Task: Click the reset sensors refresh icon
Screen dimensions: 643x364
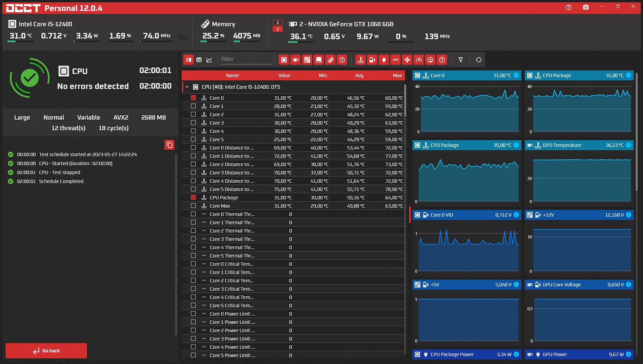Action: pyautogui.click(x=479, y=60)
